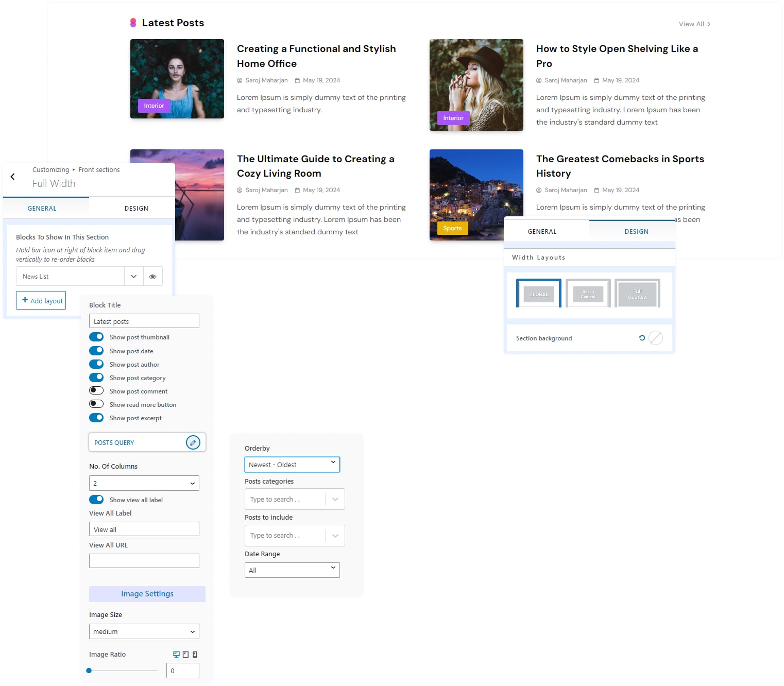This screenshot has width=784, height=686.
Task: Disable the Show post thumbnail toggle
Action: pyautogui.click(x=96, y=337)
